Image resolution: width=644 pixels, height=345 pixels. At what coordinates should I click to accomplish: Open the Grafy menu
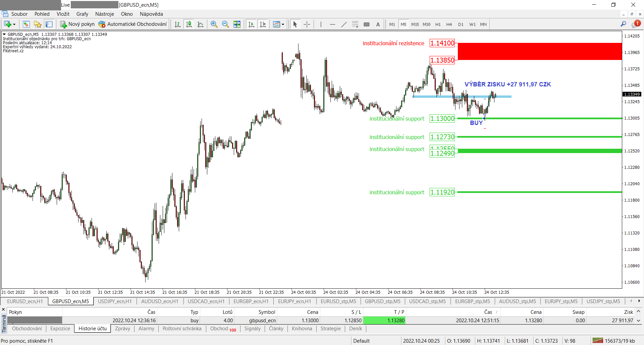click(82, 14)
